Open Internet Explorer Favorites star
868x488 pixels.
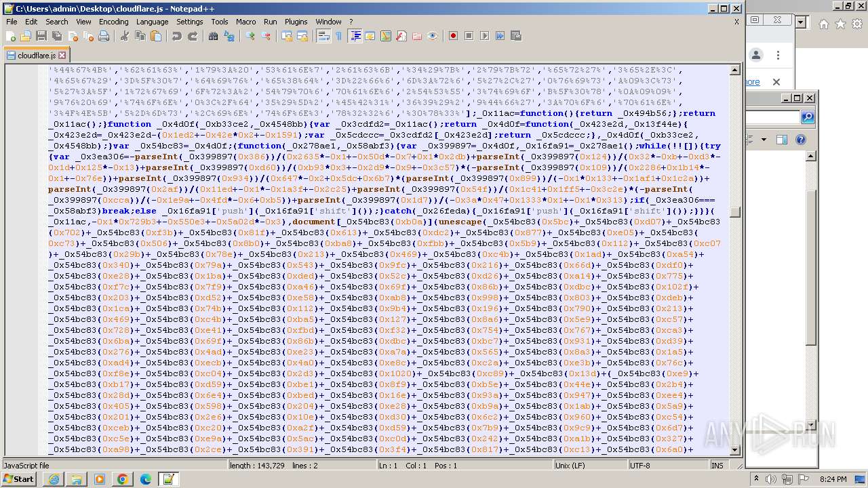840,24
